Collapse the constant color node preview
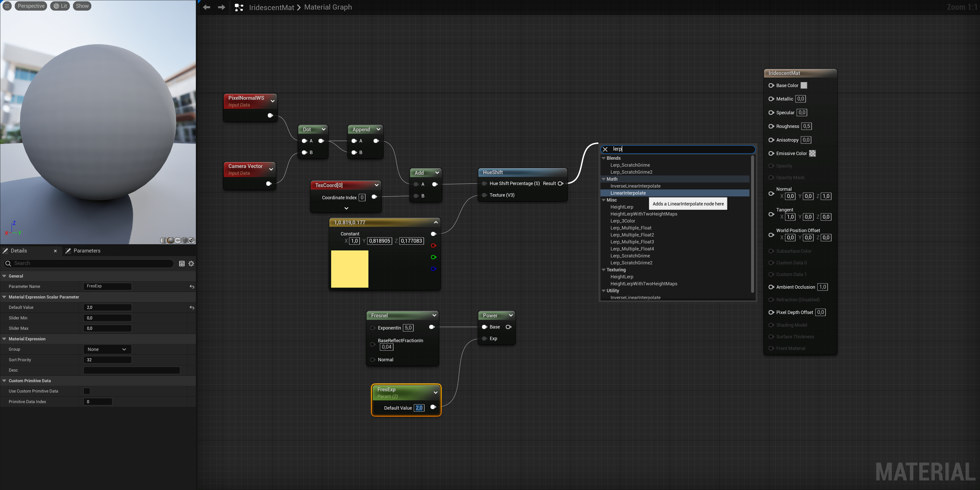 (436, 222)
